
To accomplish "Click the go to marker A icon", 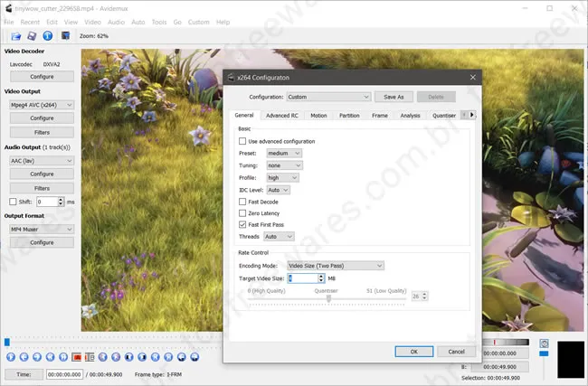I will point(129,357).
